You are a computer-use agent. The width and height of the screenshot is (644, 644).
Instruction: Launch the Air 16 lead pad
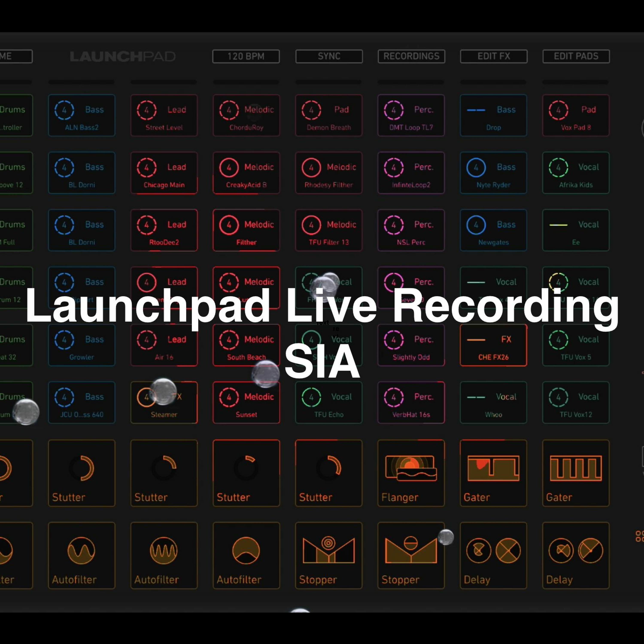tap(164, 345)
